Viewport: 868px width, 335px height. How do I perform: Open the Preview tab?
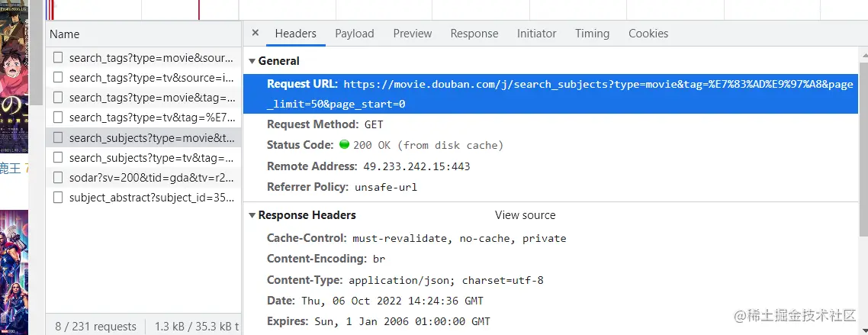(x=413, y=34)
